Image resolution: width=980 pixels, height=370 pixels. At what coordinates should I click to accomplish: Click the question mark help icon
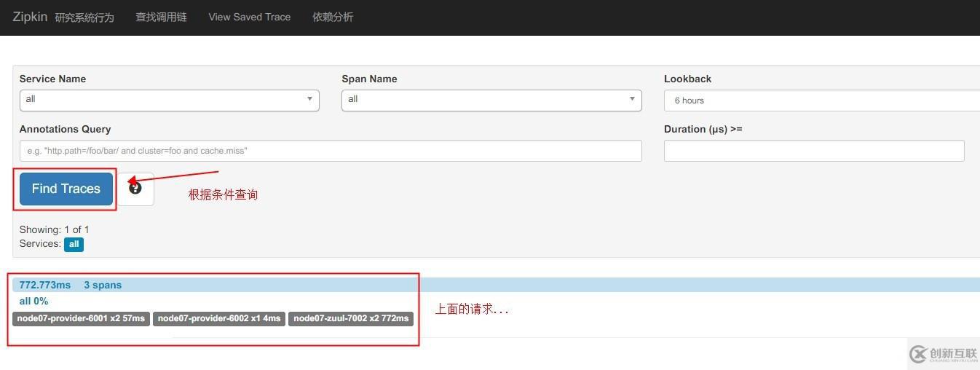tap(135, 188)
